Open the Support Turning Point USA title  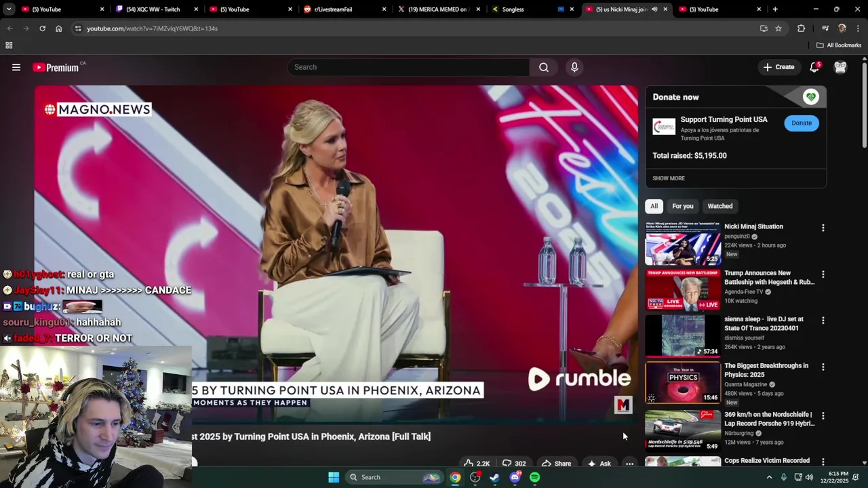[x=724, y=119]
